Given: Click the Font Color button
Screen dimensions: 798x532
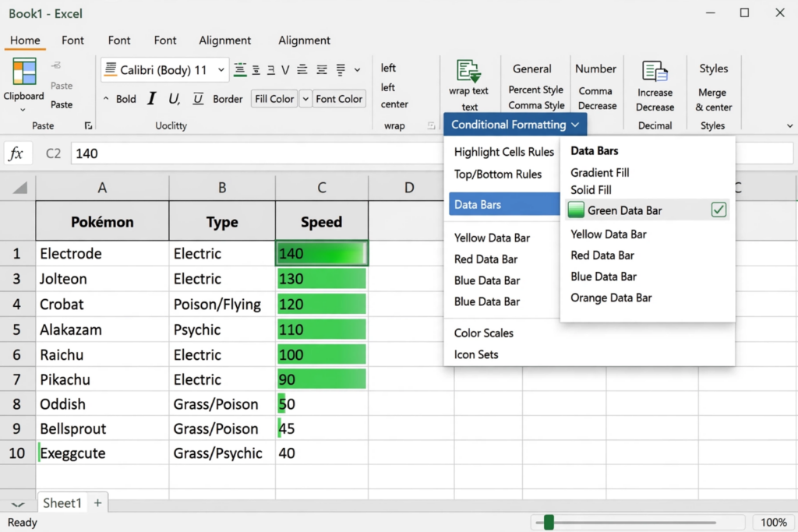Looking at the screenshot, I should tap(339, 99).
